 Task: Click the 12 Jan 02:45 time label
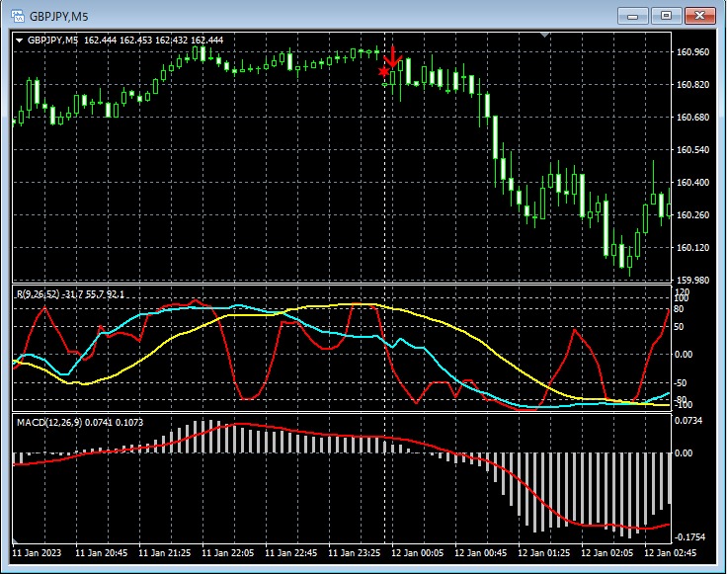(672, 552)
